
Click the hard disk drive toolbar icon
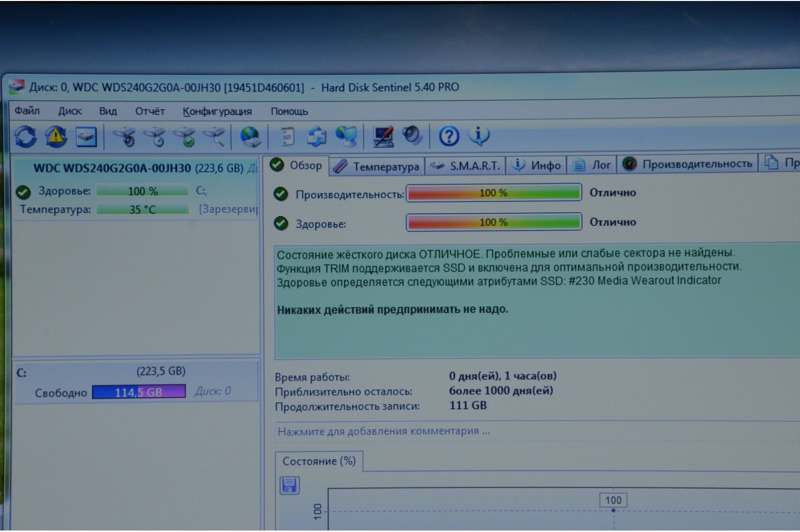[x=86, y=137]
